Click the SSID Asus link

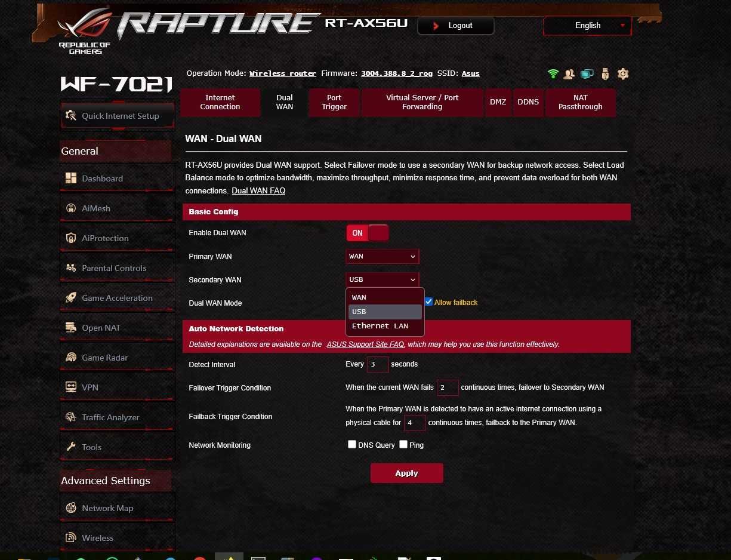pos(471,73)
